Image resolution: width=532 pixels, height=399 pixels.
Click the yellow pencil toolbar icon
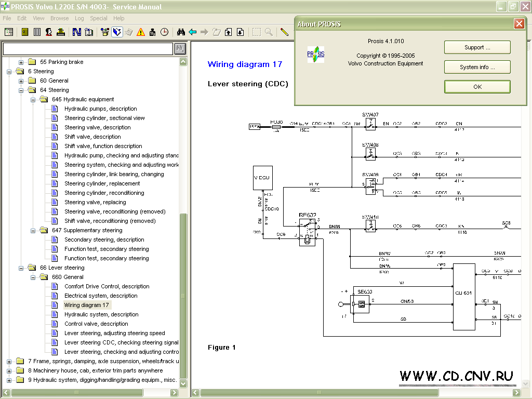tap(284, 32)
